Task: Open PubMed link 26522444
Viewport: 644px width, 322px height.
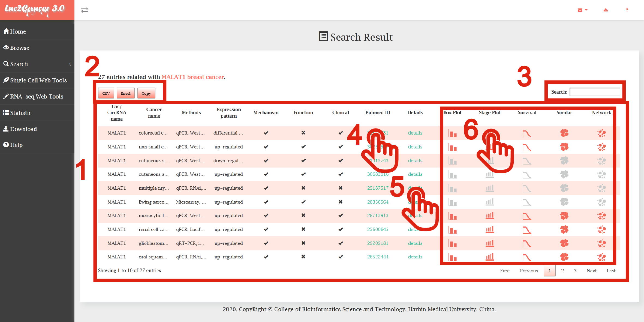Action: click(378, 257)
